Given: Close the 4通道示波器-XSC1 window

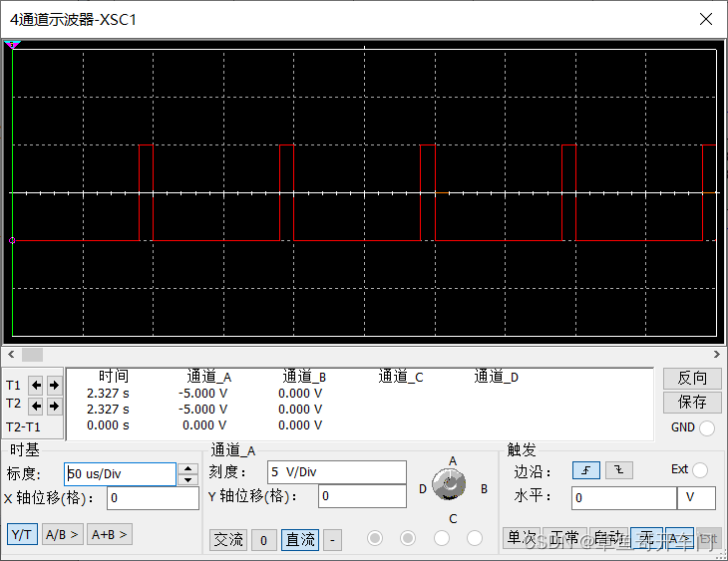Looking at the screenshot, I should 706,19.
